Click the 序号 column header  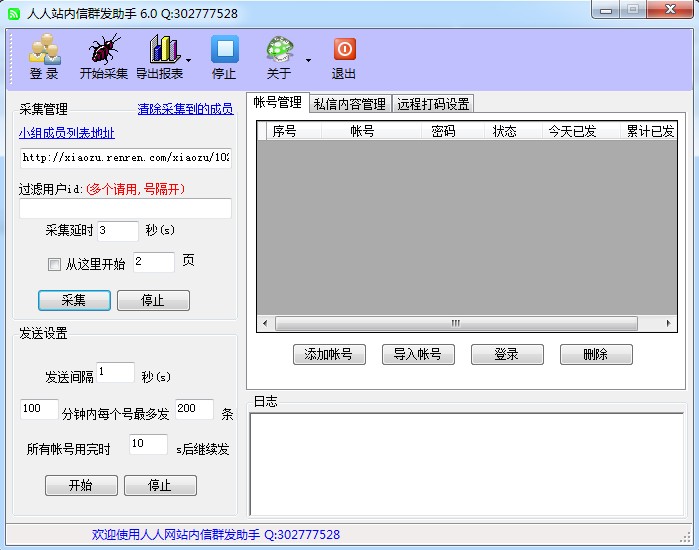[294, 131]
